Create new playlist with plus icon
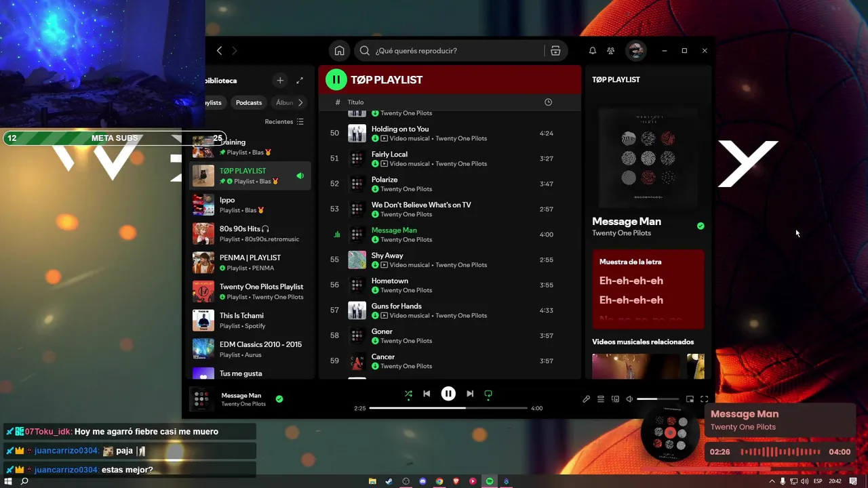This screenshot has height=488, width=868. (x=280, y=81)
